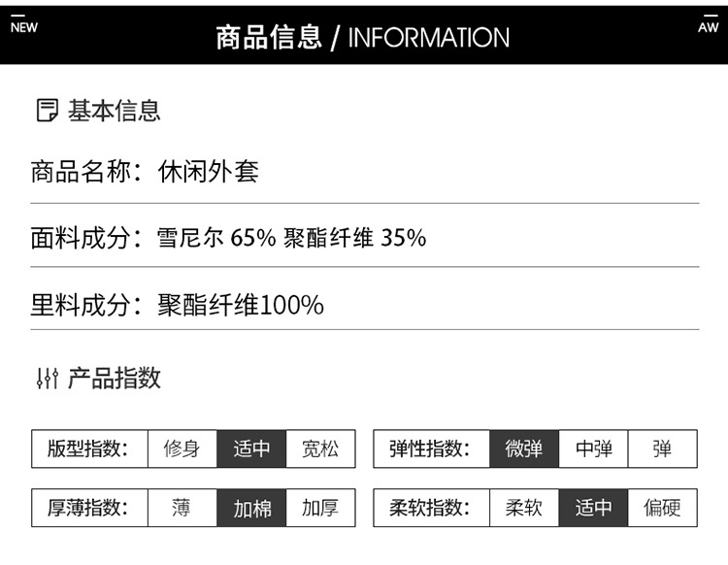Choose 中弹 elasticity option
Viewport: 728px width, 565px height.
click(593, 449)
